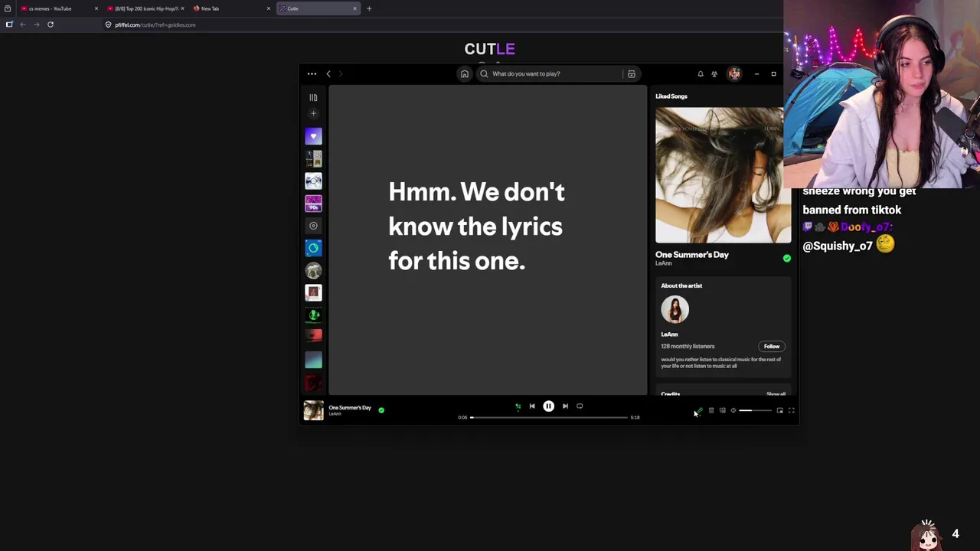
Task: Click Show all in Credits
Action: [776, 394]
